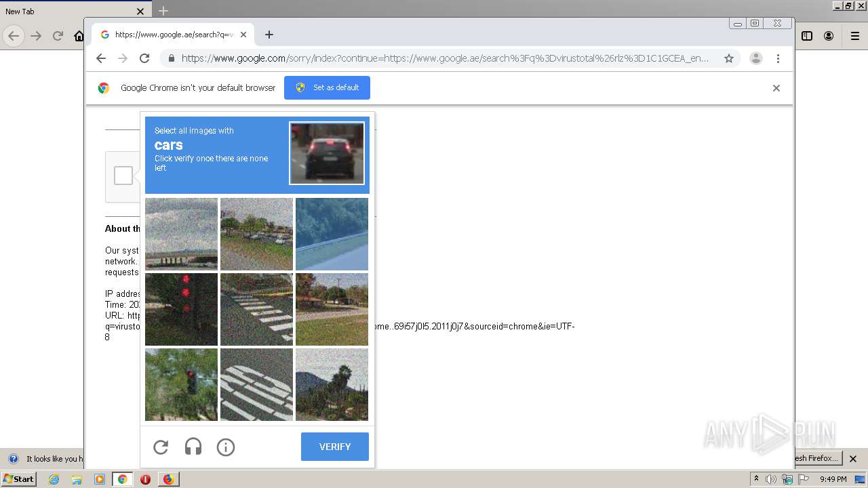Click the Refresh Firefox button
Screen dimensions: 868x488
(817, 458)
